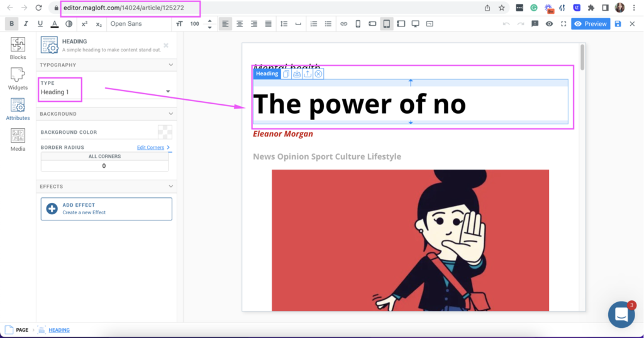644x338 pixels.
Task: Reload the browser page
Action: click(38, 8)
